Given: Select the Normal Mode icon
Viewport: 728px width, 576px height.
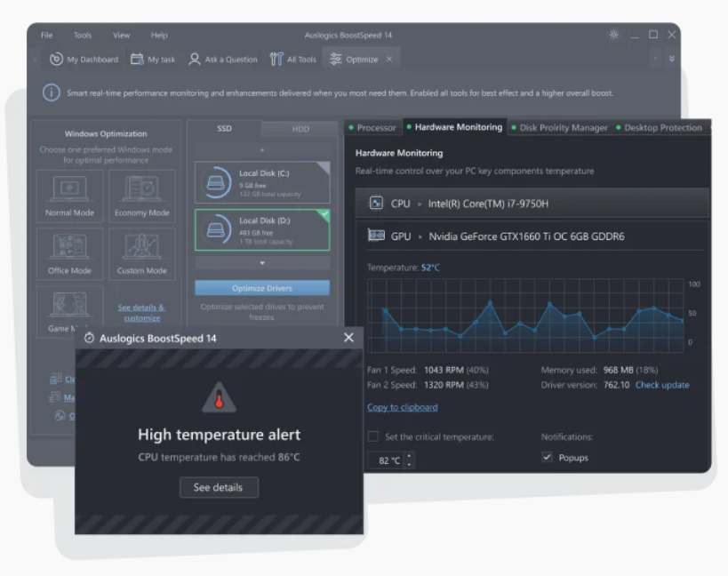Looking at the screenshot, I should tap(69, 188).
